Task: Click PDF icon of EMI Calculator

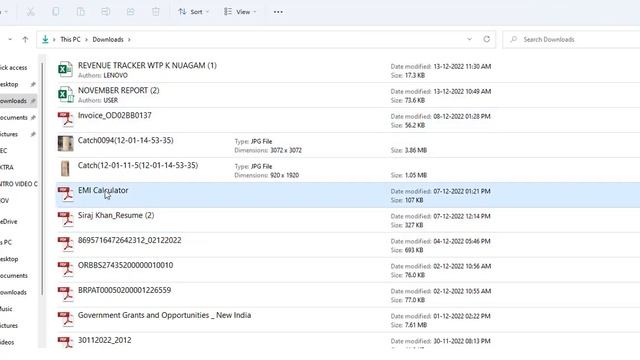Action: [x=65, y=194]
